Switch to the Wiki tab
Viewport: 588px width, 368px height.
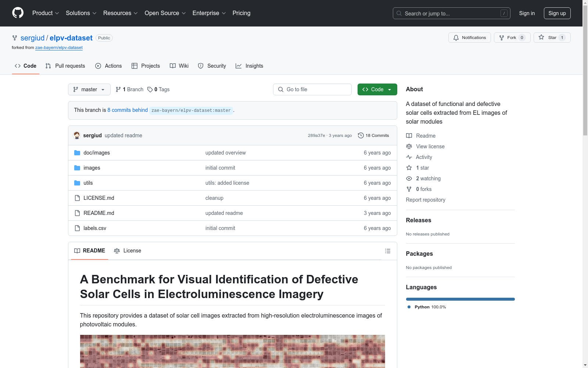[179, 66]
